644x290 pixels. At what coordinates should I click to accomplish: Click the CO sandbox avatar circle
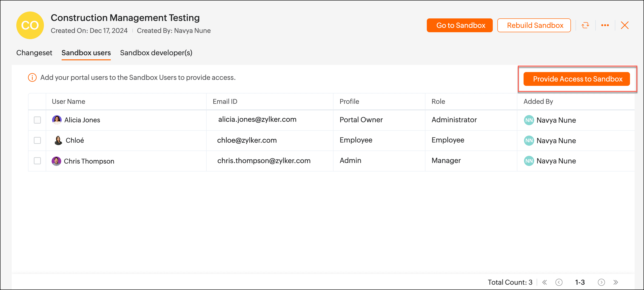(30, 25)
